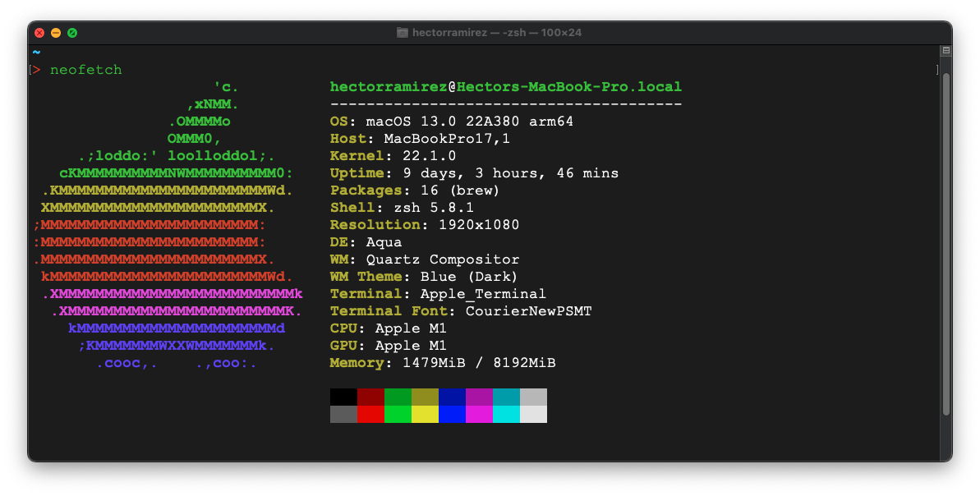
Task: Click the bright yellow color block
Action: 425,414
